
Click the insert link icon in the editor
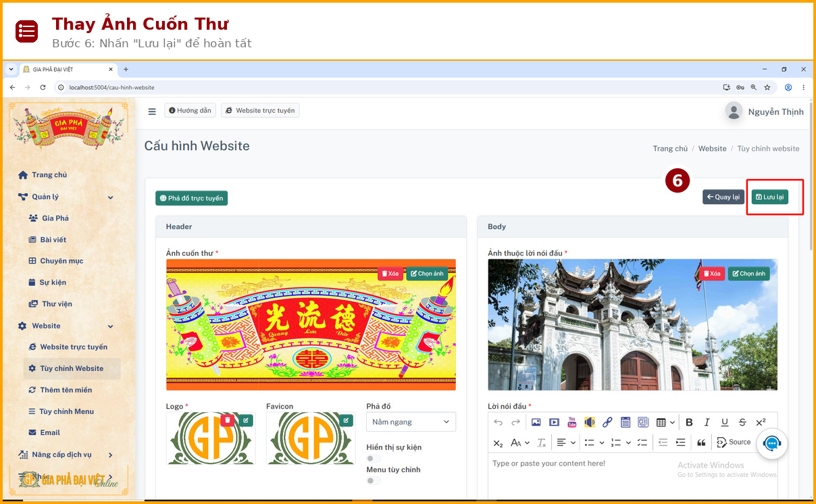point(607,422)
